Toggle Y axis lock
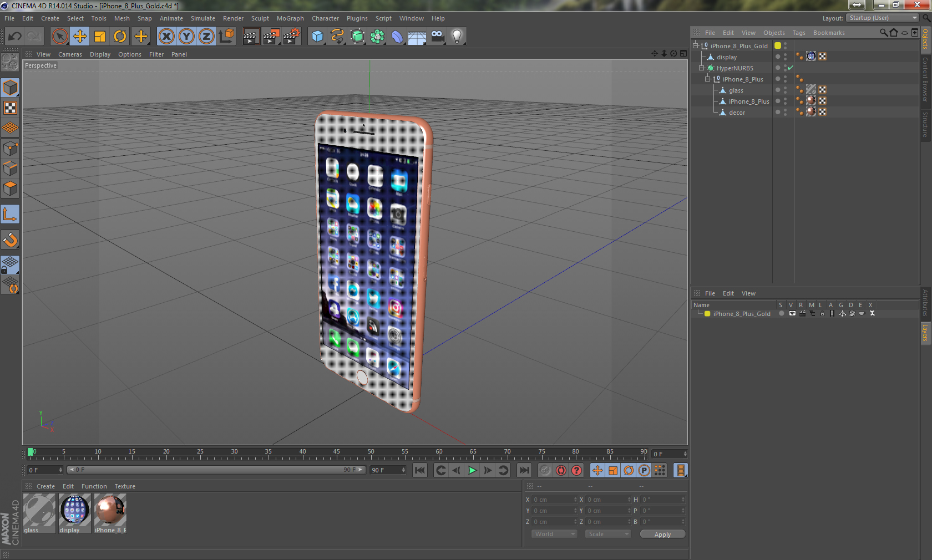 click(186, 37)
